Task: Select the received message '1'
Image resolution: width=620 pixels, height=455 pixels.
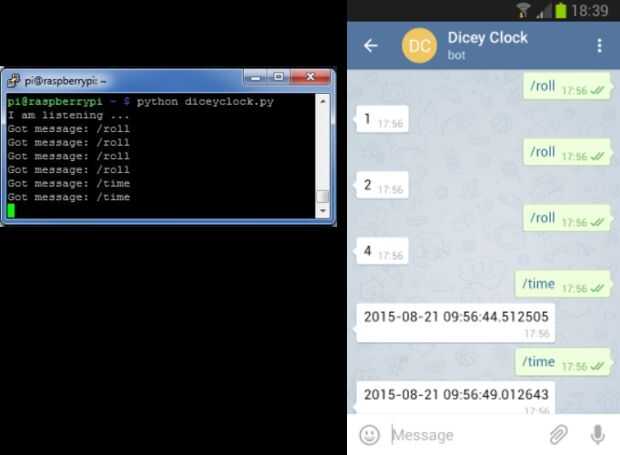Action: click(382, 119)
